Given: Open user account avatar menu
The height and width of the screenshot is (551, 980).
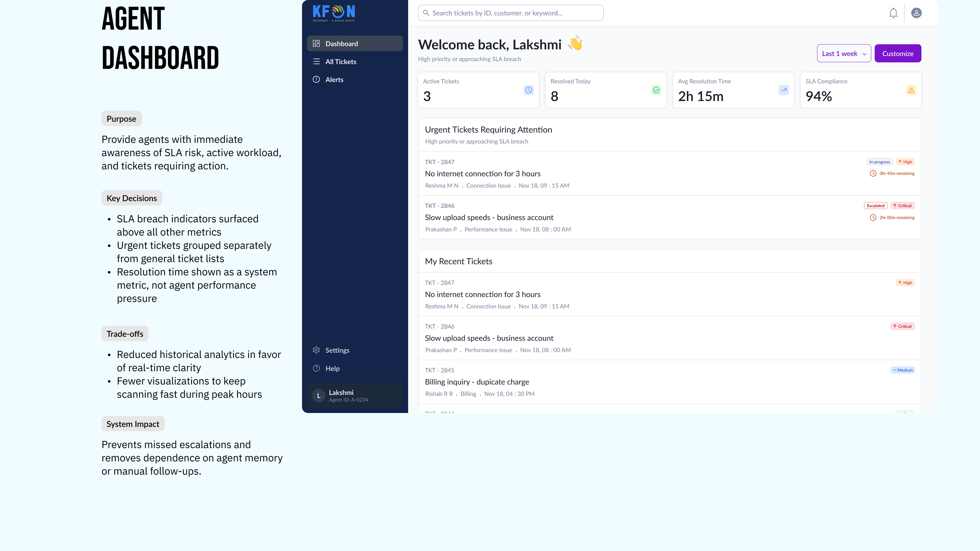Looking at the screenshot, I should (916, 13).
